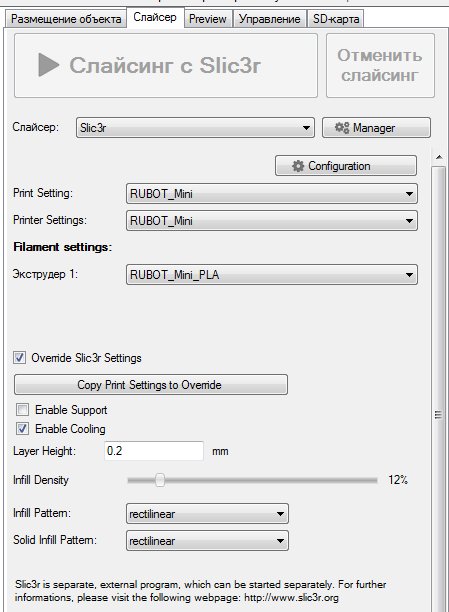Image resolution: width=449 pixels, height=612 pixels.
Task: Click the gear icon on Configuration button
Action: tap(298, 166)
